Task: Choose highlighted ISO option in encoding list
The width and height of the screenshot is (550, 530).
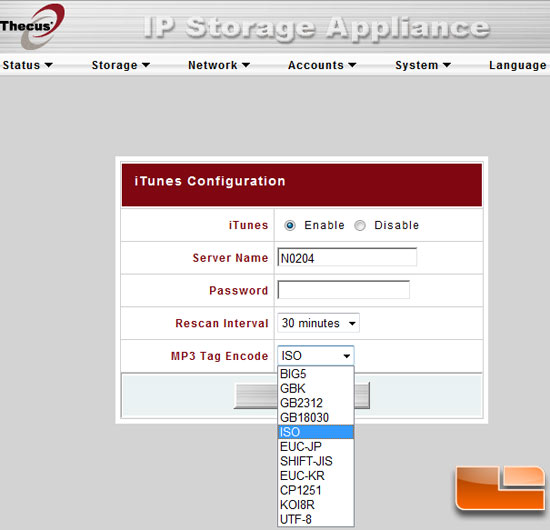Action: tap(315, 432)
